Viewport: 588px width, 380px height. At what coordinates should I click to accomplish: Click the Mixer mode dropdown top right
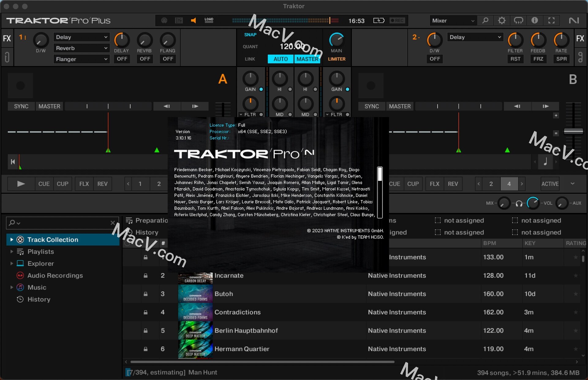point(452,20)
